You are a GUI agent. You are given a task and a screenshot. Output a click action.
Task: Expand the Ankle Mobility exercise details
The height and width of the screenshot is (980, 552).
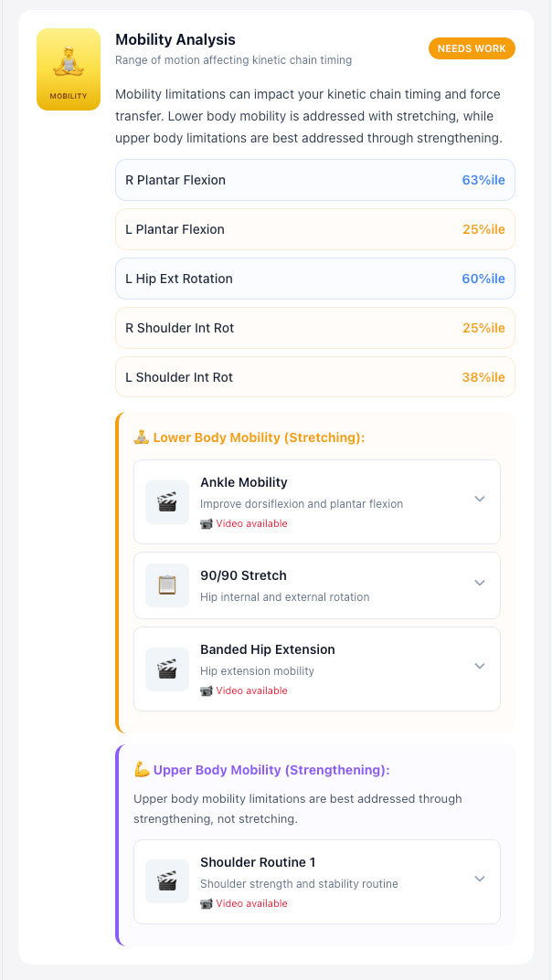click(x=480, y=499)
